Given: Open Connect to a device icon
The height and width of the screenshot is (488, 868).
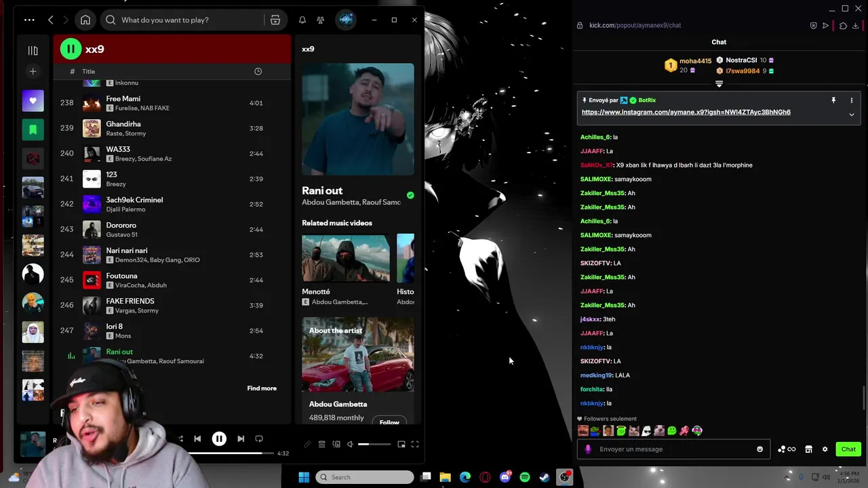Looking at the screenshot, I should pos(336,445).
